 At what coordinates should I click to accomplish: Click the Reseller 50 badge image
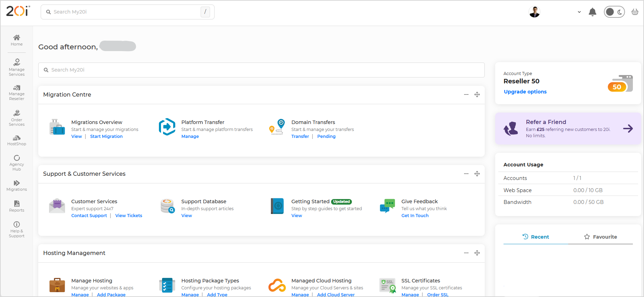point(620,83)
